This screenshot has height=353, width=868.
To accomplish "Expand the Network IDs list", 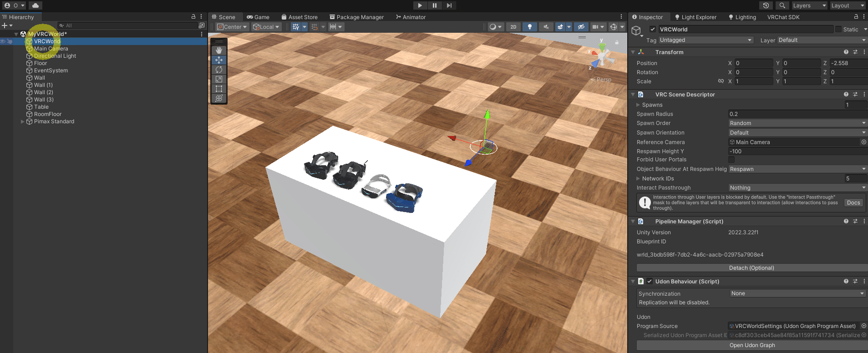I will (638, 179).
